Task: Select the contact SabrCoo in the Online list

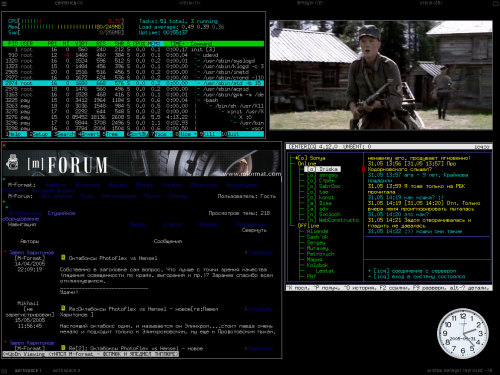Action: (324, 186)
